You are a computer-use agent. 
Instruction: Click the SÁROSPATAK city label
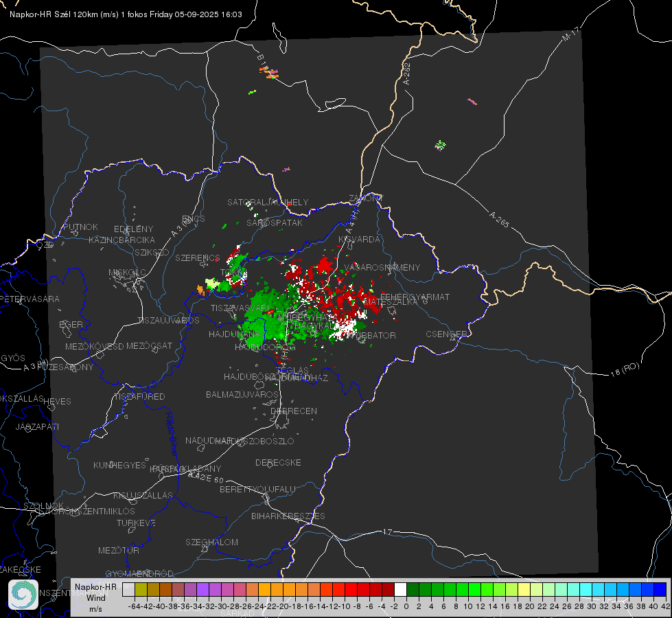[x=275, y=222]
